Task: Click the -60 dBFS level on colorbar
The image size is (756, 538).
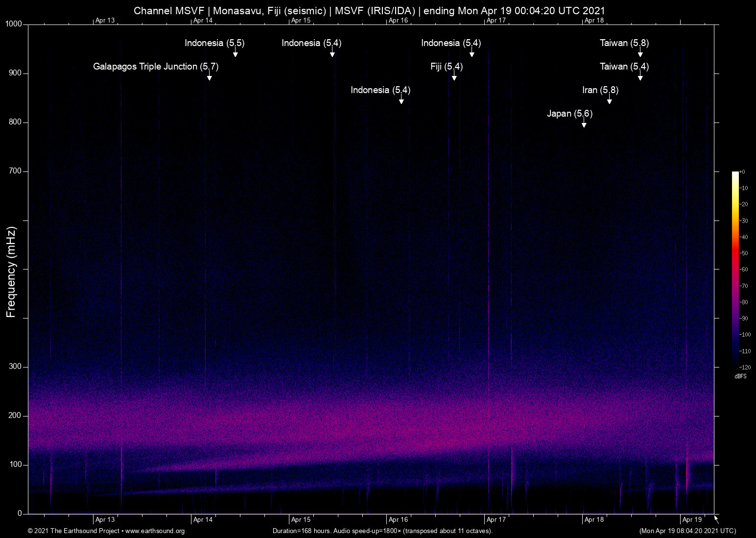Action: click(735, 269)
